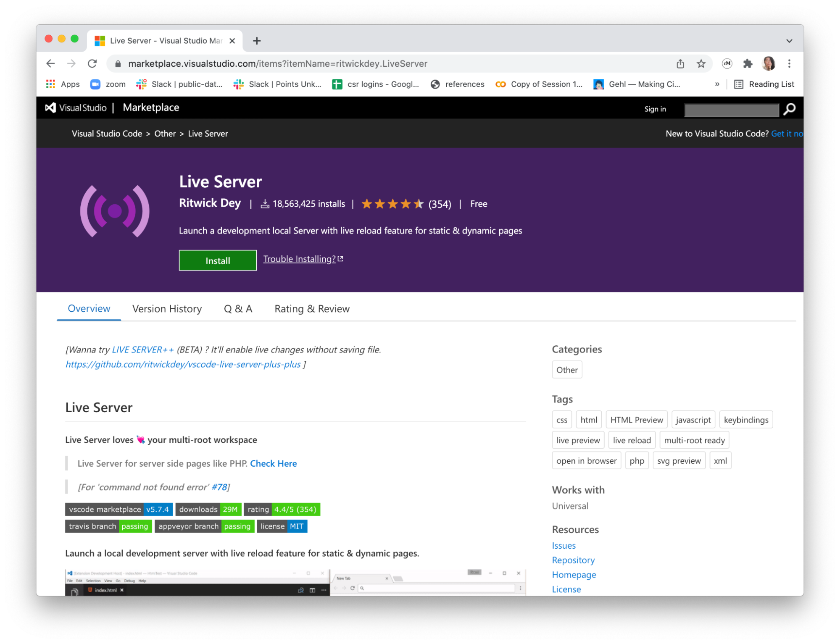
Task: Go back to the previous page
Action: tap(50, 63)
